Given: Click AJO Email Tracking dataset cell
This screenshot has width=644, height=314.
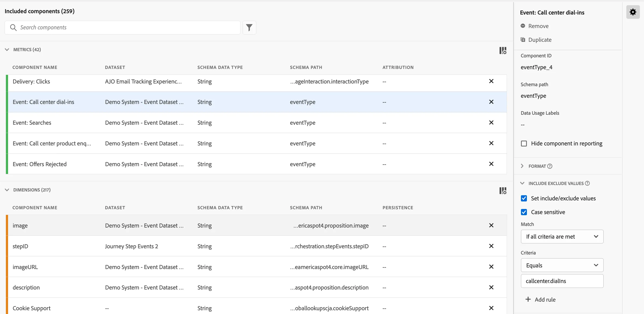Looking at the screenshot, I should (143, 82).
